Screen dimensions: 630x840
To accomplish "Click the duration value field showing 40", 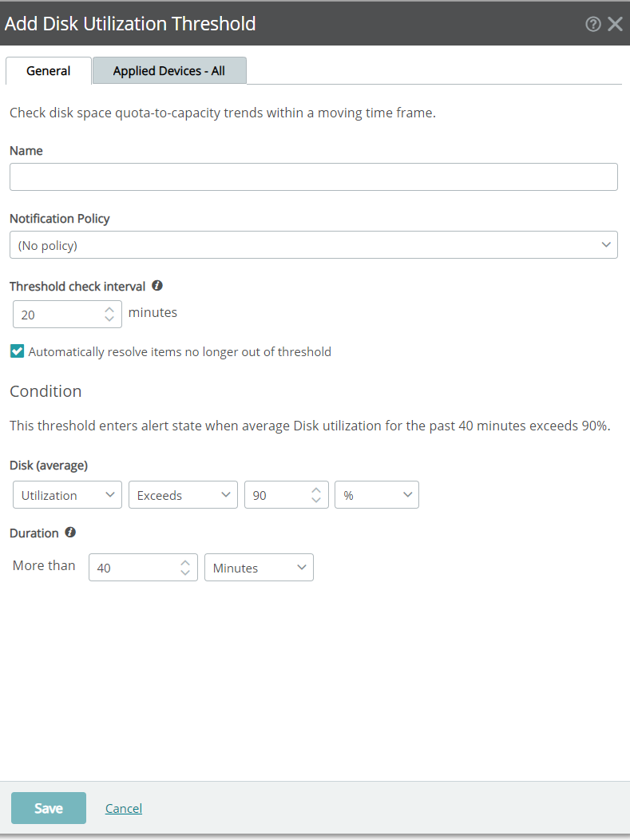I will [132, 567].
